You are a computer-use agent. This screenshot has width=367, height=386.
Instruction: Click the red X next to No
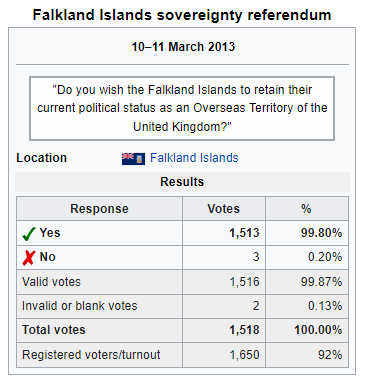[x=29, y=258]
